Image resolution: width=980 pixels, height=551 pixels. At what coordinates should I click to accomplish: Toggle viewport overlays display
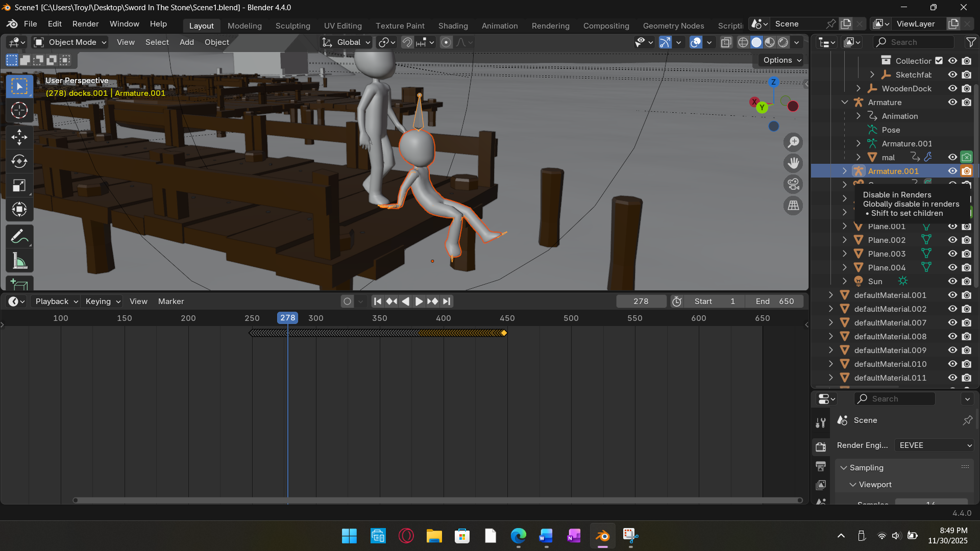(696, 42)
